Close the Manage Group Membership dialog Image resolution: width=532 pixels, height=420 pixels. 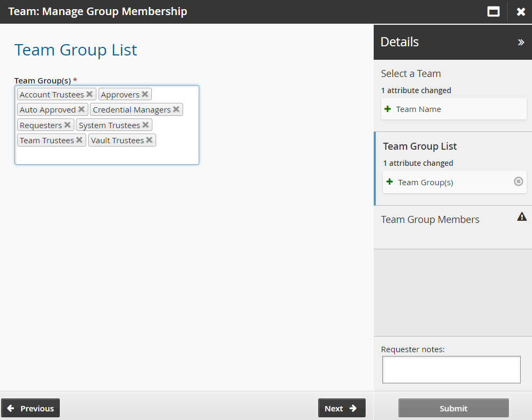521,11
